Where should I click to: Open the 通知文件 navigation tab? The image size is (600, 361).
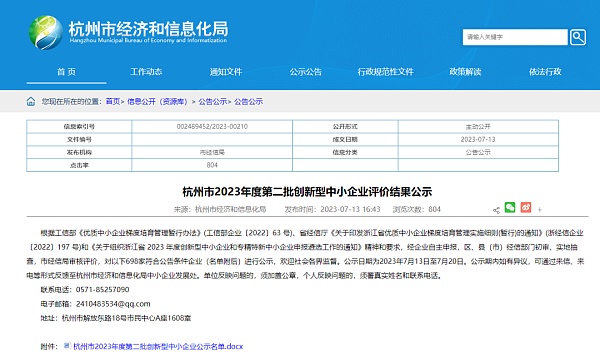tap(226, 72)
